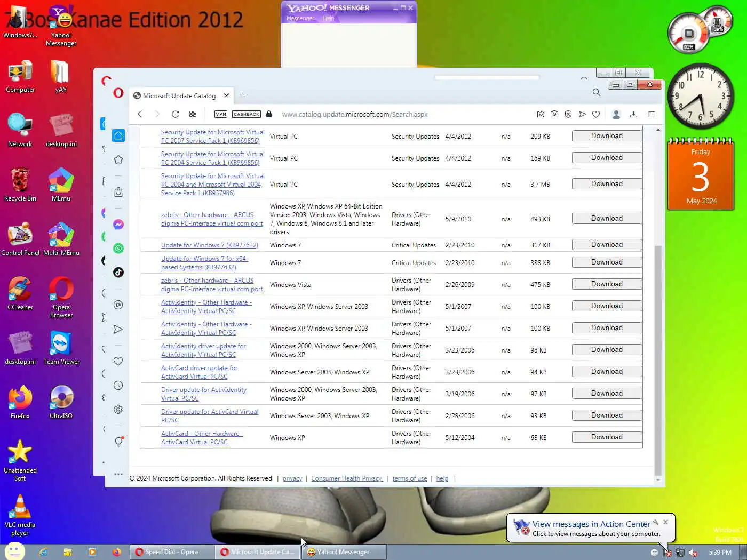
Task: Toggle the VPN badge in address bar
Action: click(x=220, y=114)
